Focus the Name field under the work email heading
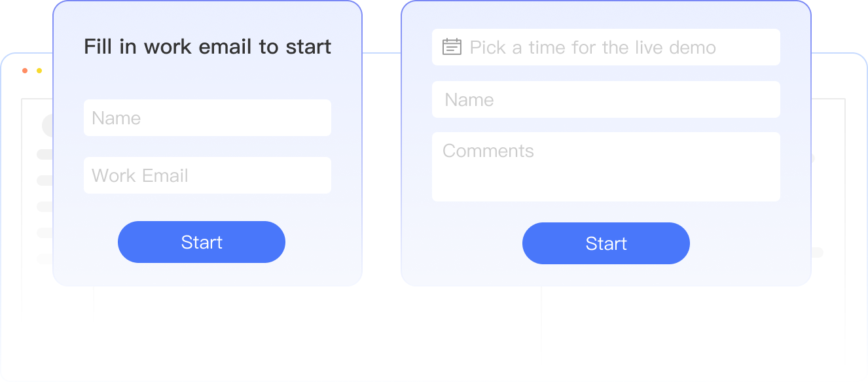868x382 pixels. point(207,118)
